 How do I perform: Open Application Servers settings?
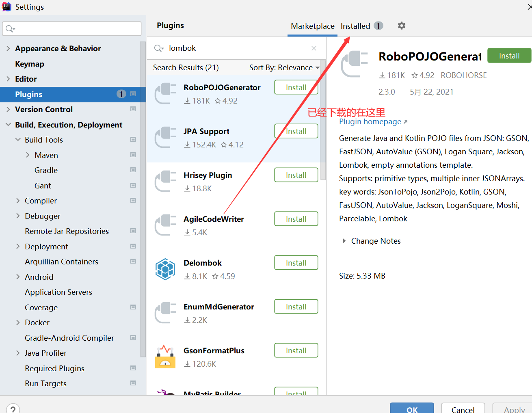58,292
